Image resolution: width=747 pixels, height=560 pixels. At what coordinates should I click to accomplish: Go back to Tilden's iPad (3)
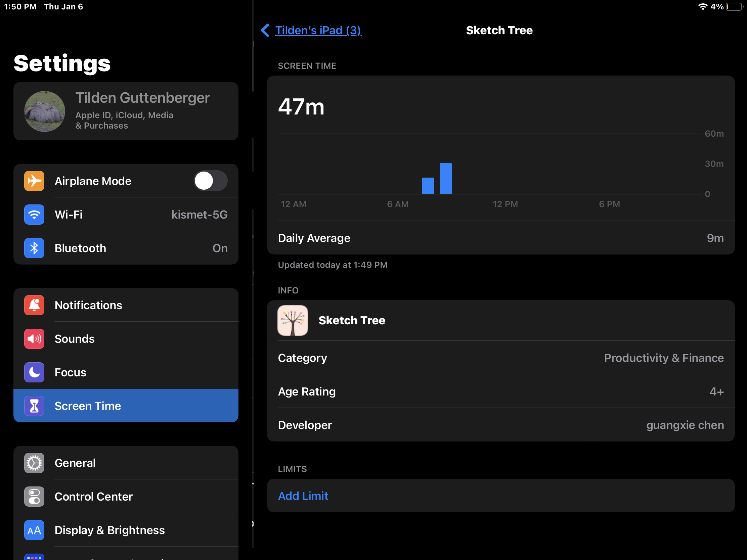[x=318, y=30]
